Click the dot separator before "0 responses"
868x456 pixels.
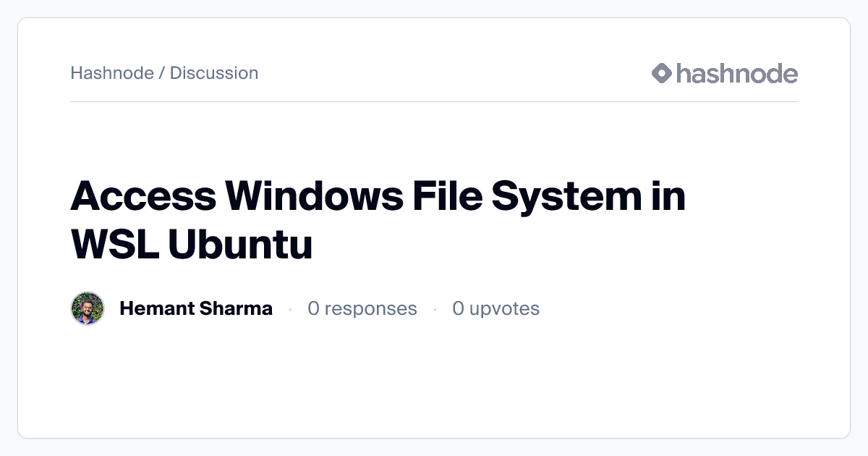coord(290,310)
